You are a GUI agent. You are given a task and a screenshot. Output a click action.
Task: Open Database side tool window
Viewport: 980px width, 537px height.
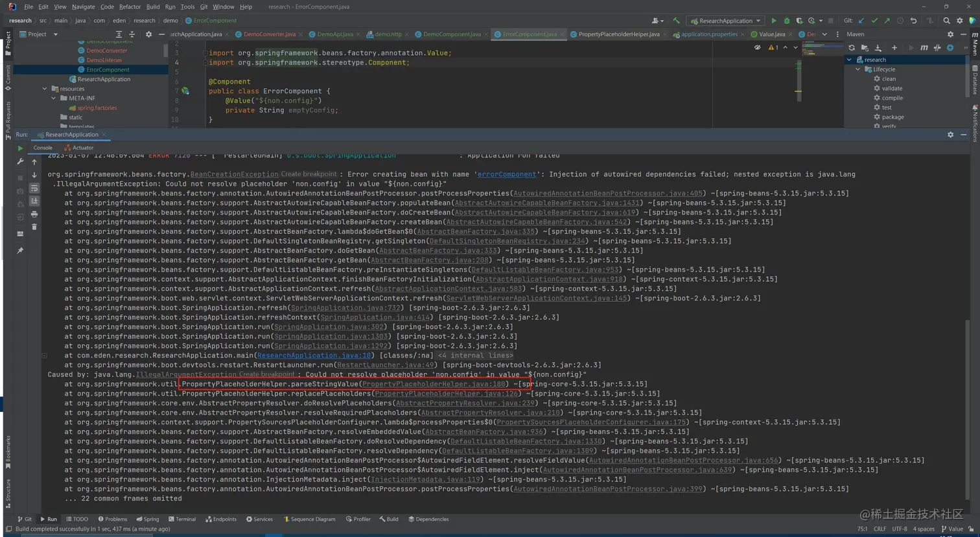(975, 80)
